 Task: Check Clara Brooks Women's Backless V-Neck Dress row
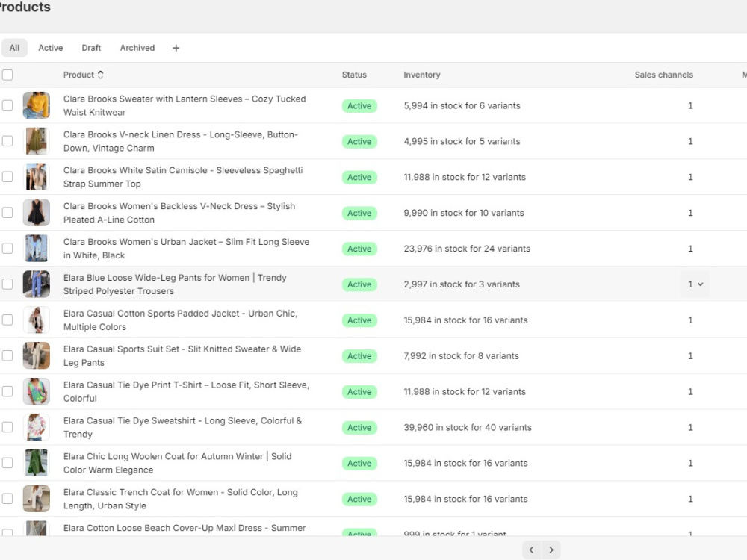tap(7, 212)
